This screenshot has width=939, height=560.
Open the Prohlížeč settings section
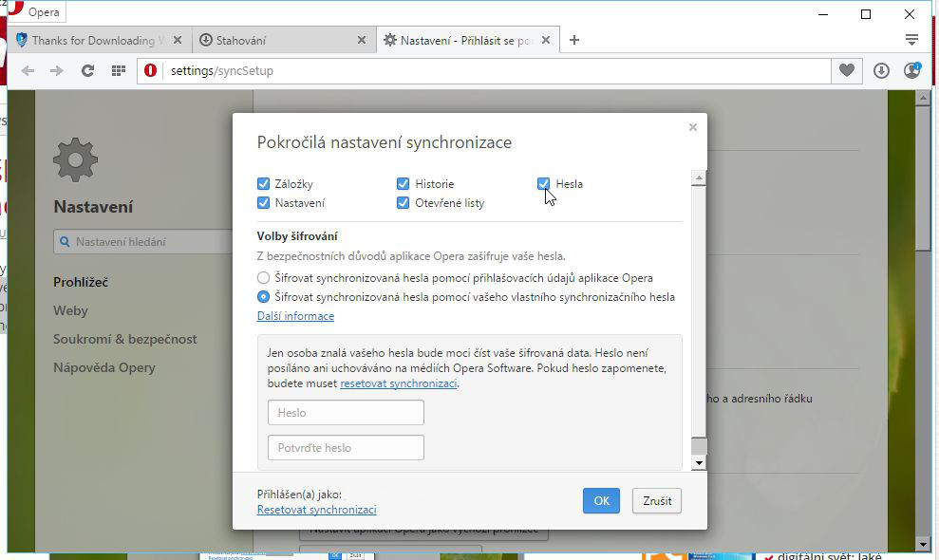pyautogui.click(x=81, y=282)
